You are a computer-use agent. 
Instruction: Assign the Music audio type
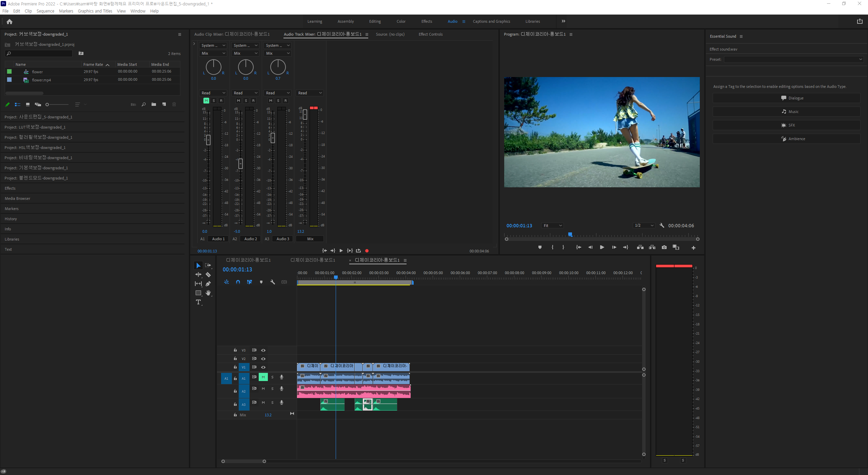coord(786,112)
